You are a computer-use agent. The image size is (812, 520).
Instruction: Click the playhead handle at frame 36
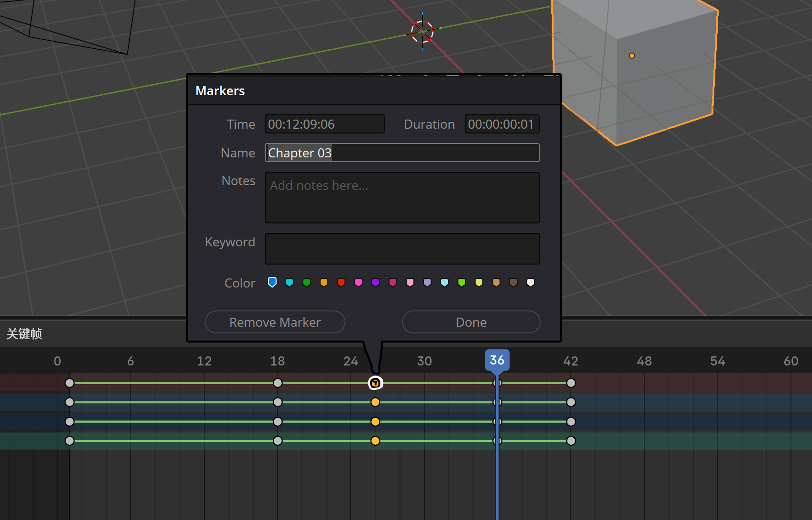point(497,360)
